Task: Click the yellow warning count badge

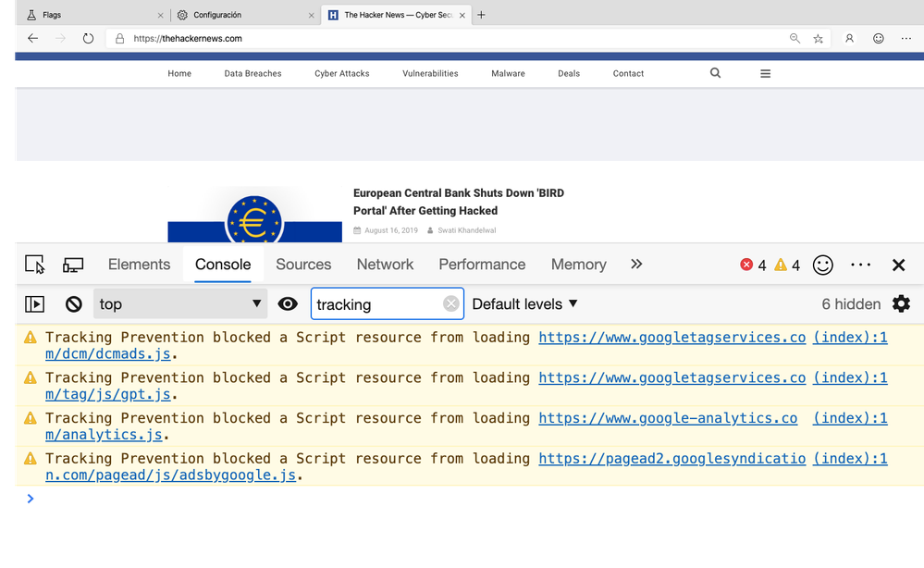Action: point(787,265)
